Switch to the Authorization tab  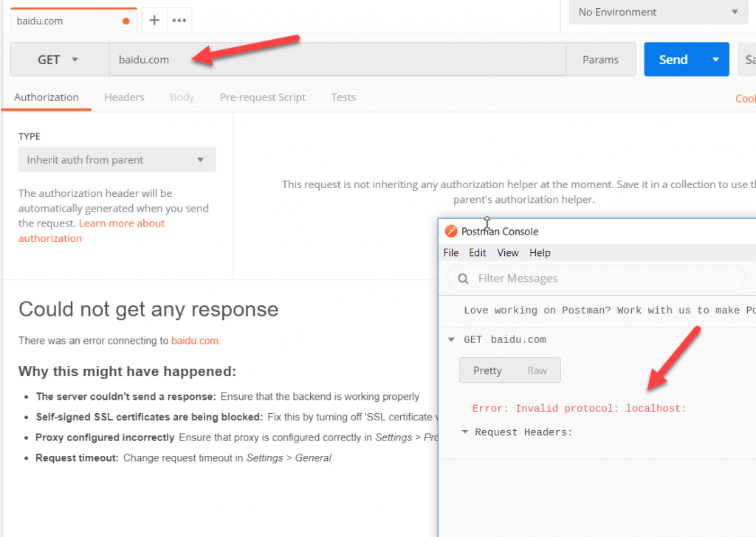47,97
